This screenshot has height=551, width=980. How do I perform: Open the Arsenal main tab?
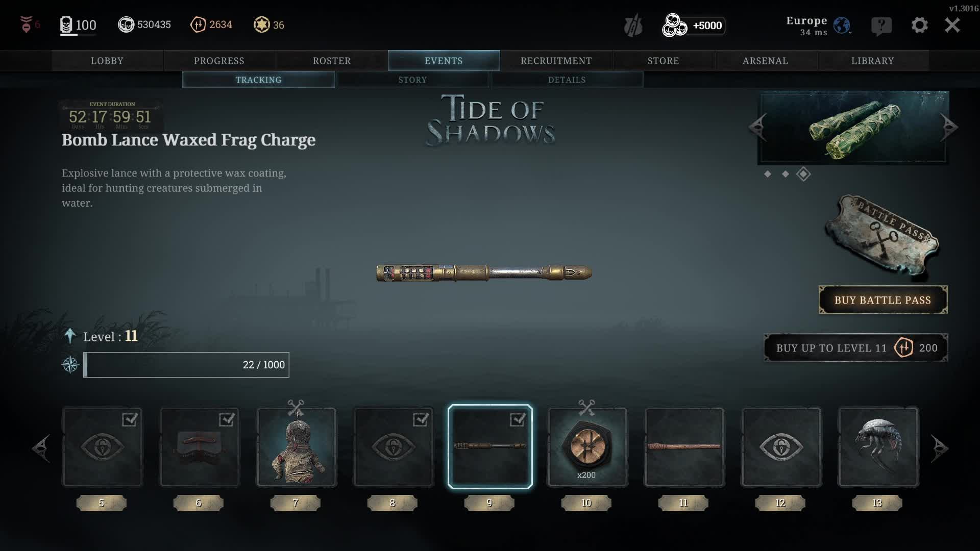[x=765, y=61]
